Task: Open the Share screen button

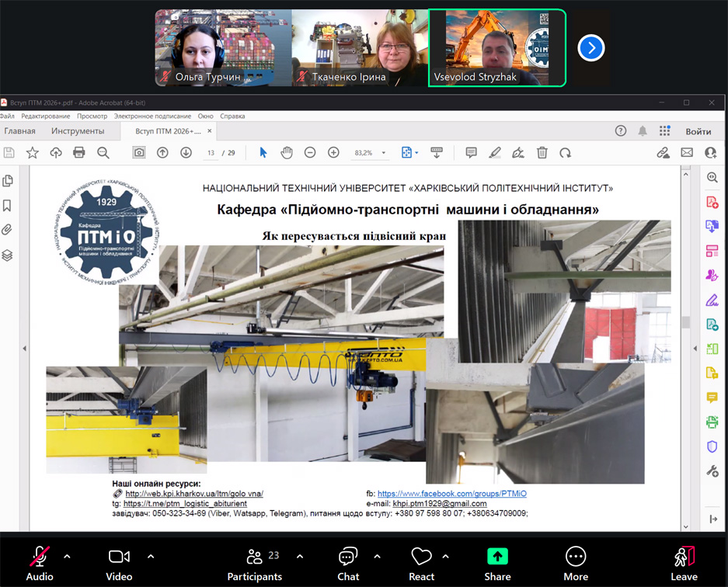Action: click(497, 557)
